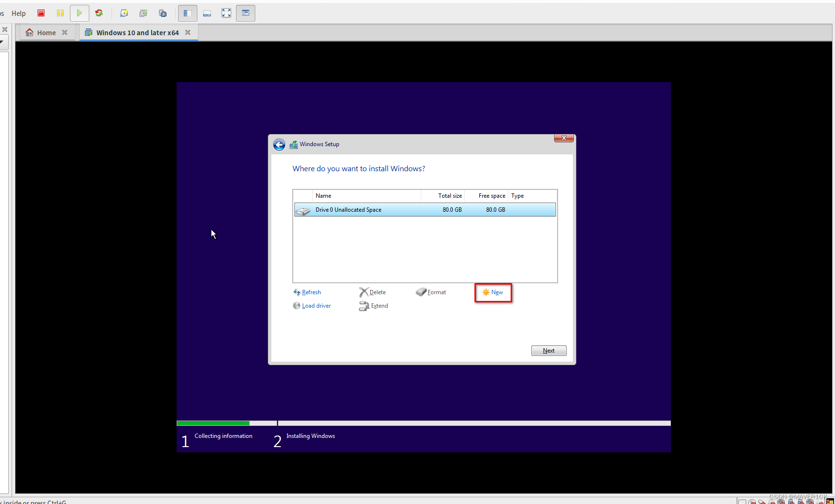Select the Windows 10 and later x64 tab
The image size is (835, 504).
(138, 33)
